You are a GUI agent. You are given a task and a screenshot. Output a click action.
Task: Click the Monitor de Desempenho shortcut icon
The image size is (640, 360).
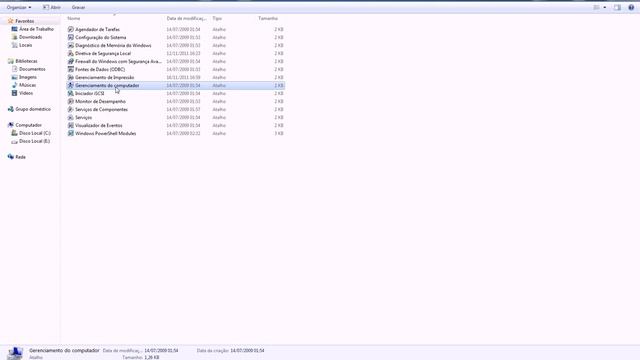[71, 101]
